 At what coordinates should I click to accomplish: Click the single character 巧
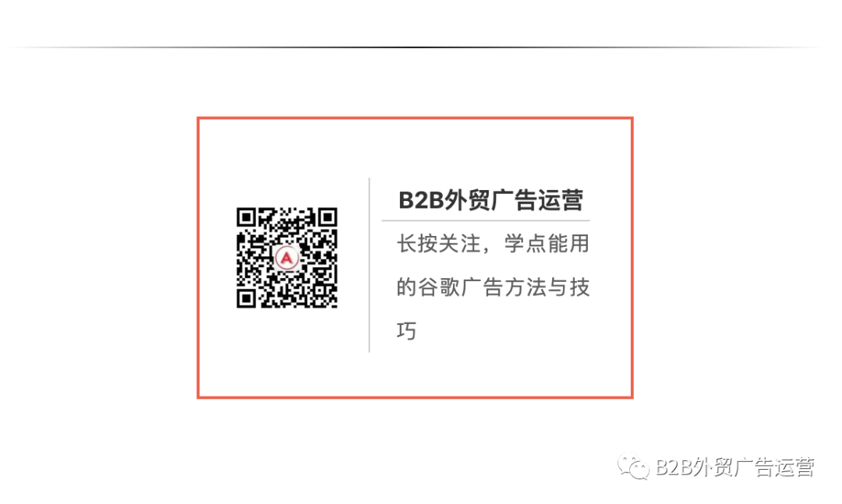(406, 330)
